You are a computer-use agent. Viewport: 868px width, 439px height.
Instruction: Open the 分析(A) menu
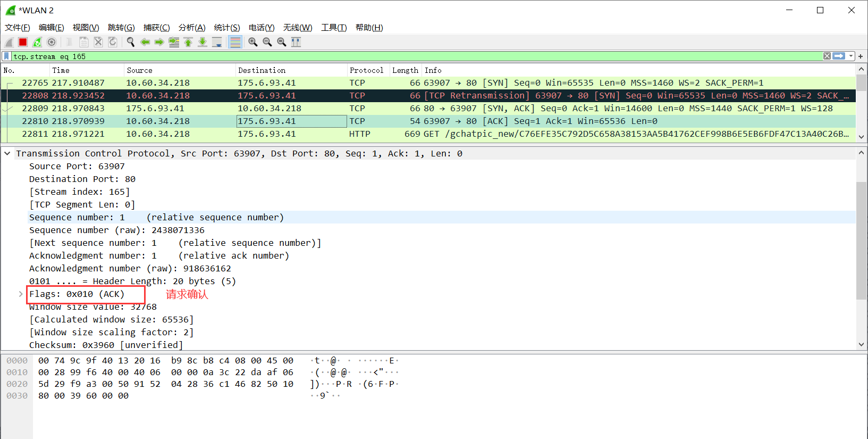[x=192, y=28]
